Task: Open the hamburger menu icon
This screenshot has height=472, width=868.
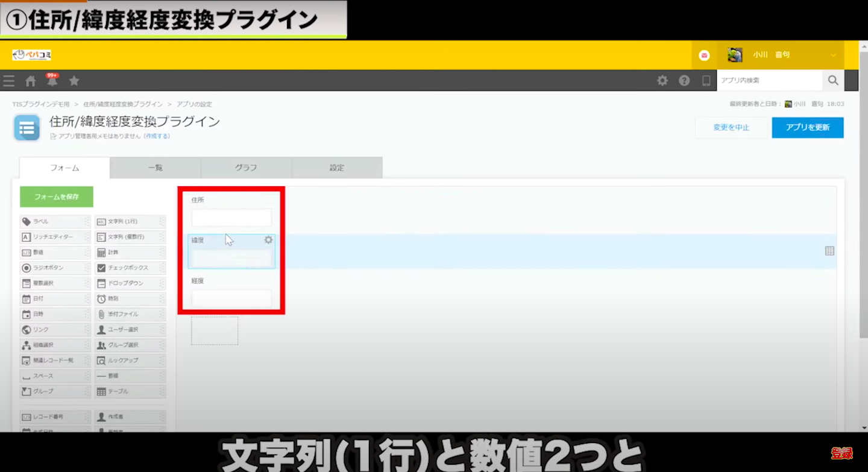Action: 8,81
